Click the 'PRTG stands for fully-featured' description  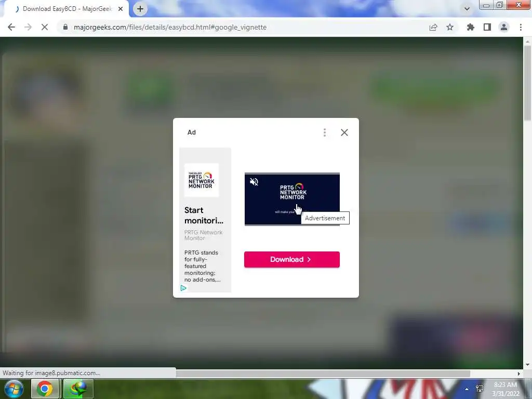pos(202,266)
